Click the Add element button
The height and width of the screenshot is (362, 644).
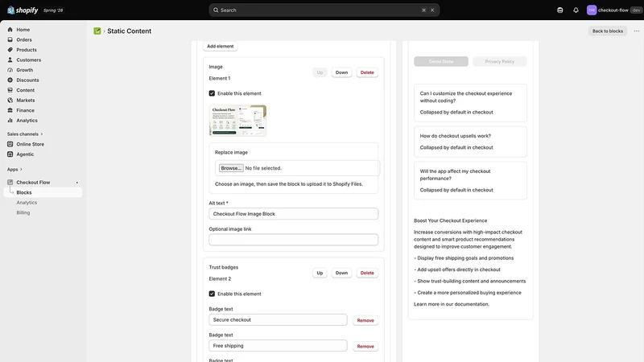[220, 47]
